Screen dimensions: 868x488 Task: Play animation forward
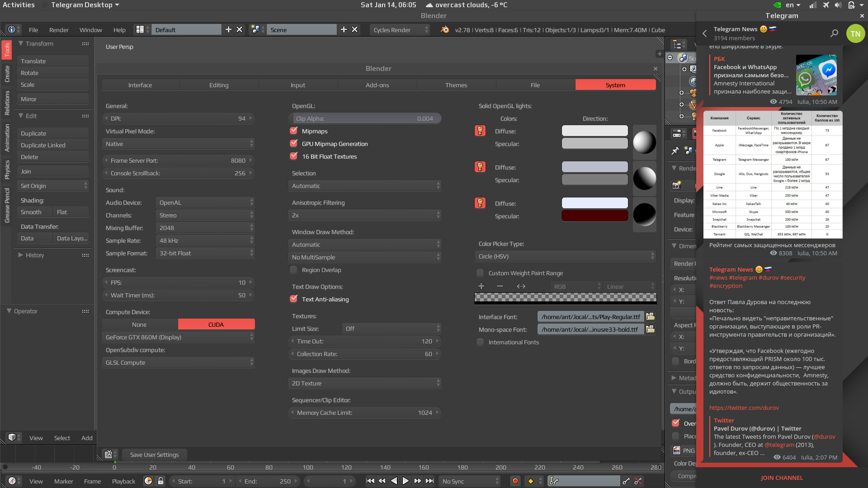(x=406, y=481)
